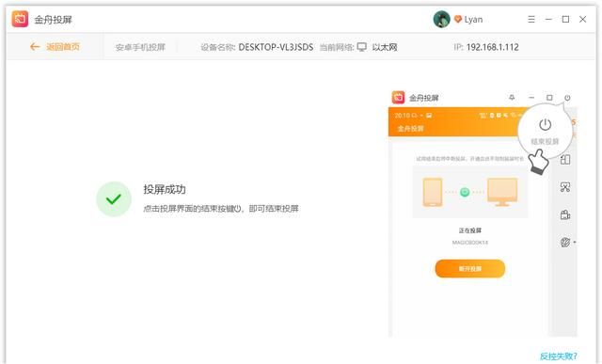Click the 投屏成功 heading
Image resolution: width=602 pixels, height=364 pixels.
coord(165,189)
